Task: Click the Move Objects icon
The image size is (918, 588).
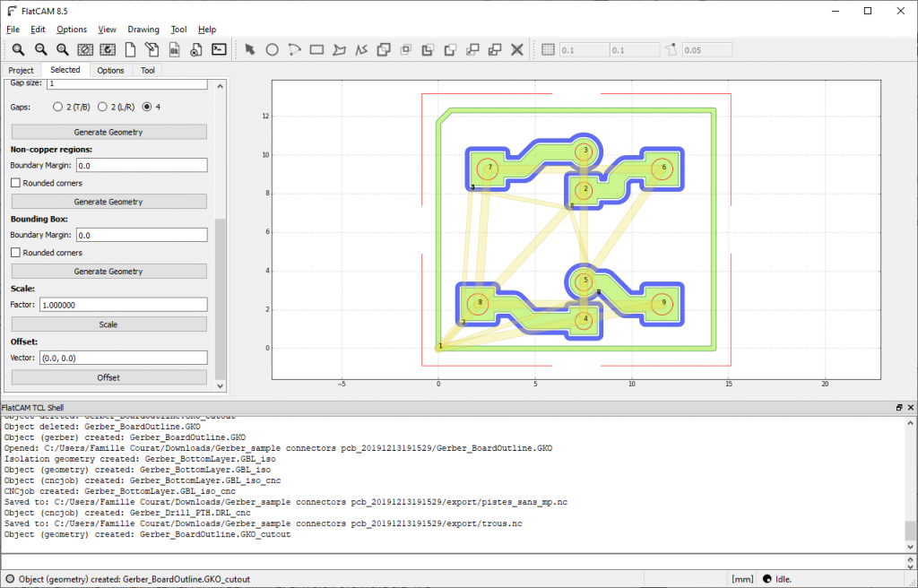Action: [472, 50]
